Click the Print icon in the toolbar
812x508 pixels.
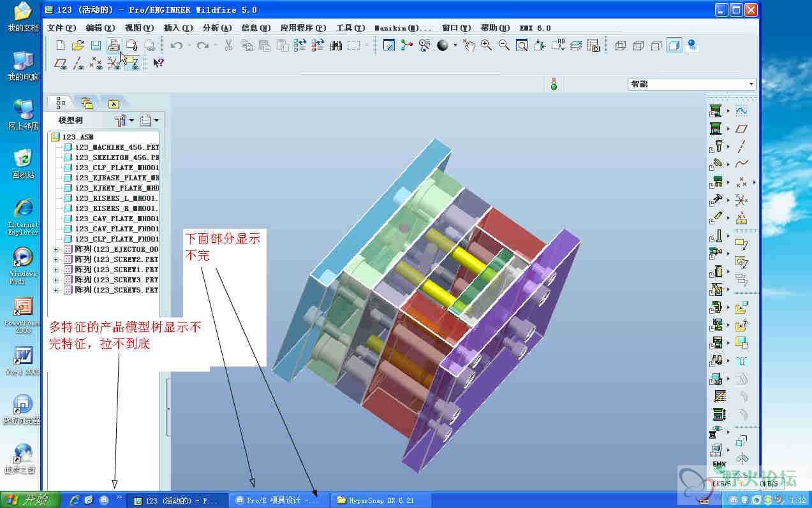click(x=114, y=45)
